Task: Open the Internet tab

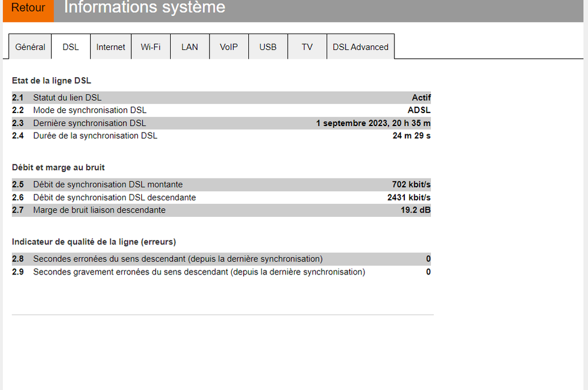Action: click(x=111, y=47)
